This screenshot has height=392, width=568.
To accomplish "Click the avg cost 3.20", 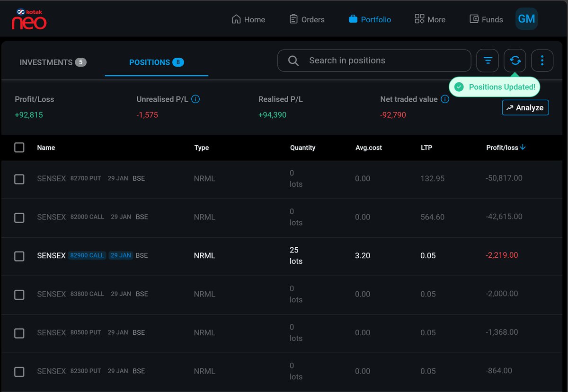I will pyautogui.click(x=363, y=256).
